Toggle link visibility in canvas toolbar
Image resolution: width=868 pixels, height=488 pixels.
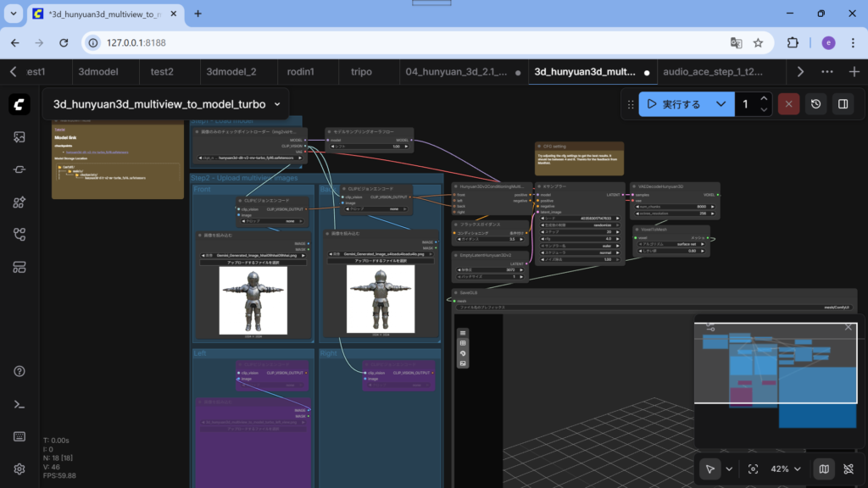pos(849,469)
